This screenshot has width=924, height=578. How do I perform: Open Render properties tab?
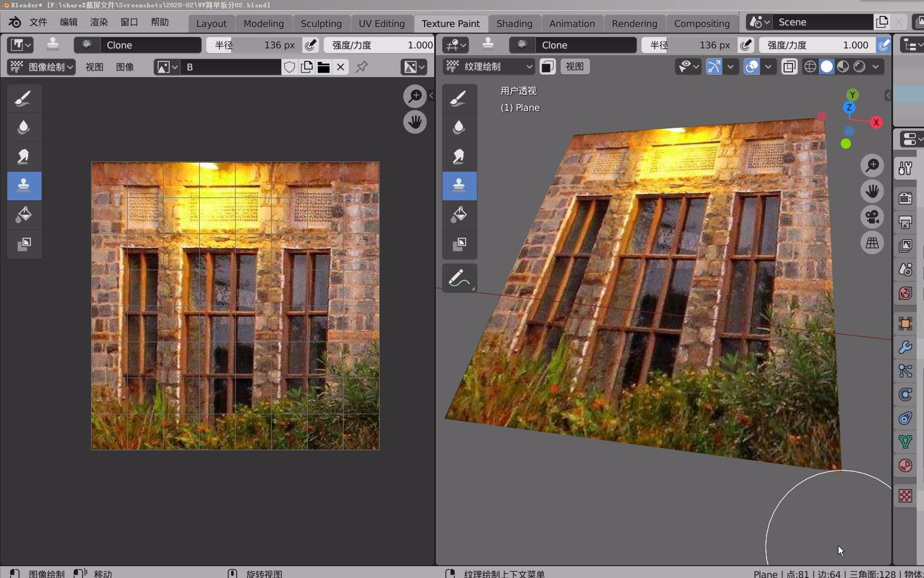(905, 198)
